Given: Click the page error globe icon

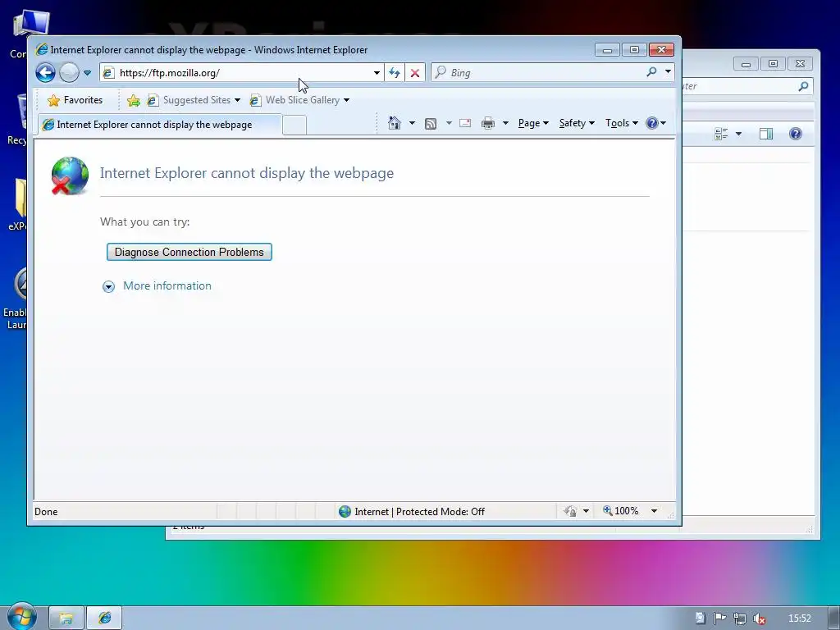Looking at the screenshot, I should point(70,176).
